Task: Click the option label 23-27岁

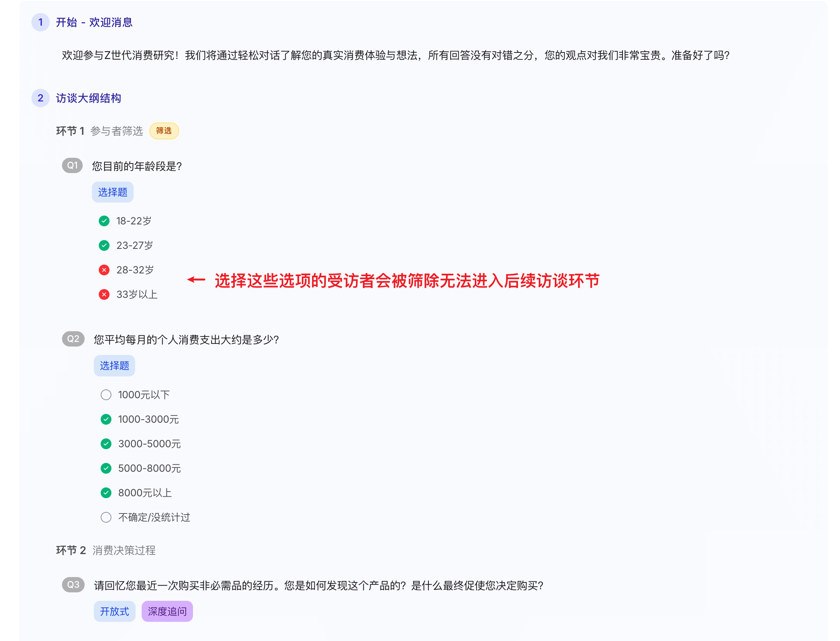Action: (135, 245)
